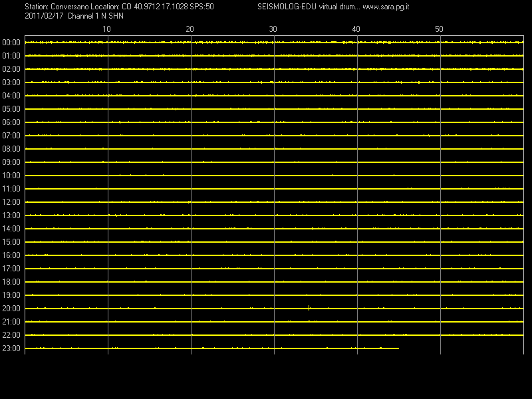Viewport: 532px width, 399px height.
Task: Click the seismic spike on the 20:00 trace
Action: (309, 308)
